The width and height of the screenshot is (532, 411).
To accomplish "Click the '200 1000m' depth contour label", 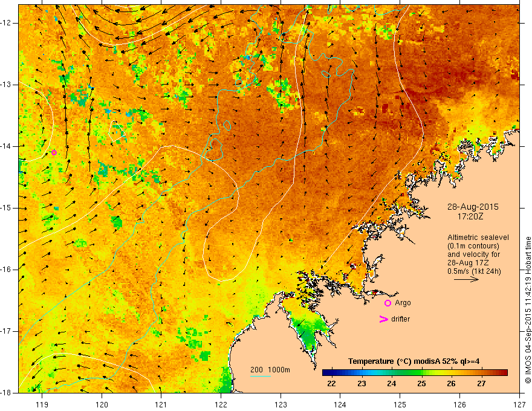I will (x=270, y=370).
